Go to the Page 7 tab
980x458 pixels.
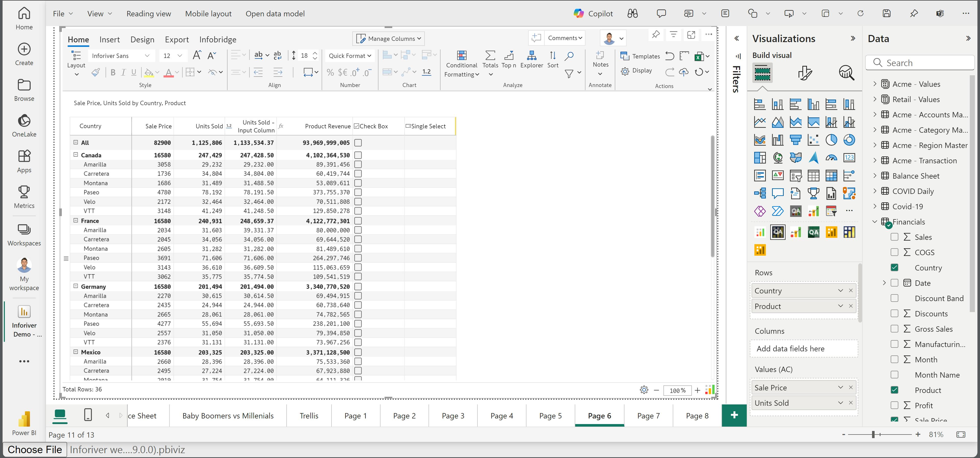(x=648, y=416)
